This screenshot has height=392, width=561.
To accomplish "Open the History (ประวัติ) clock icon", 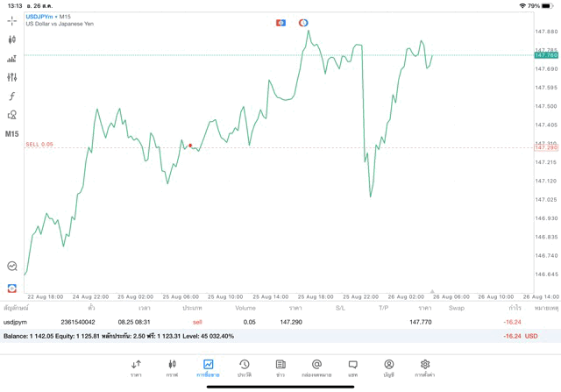I will click(244, 367).
